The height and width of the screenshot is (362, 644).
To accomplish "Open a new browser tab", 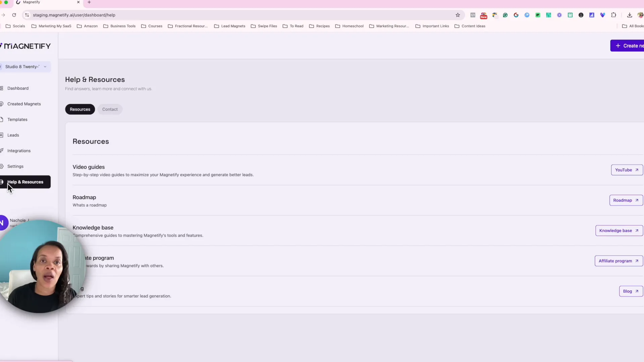I will [89, 2].
